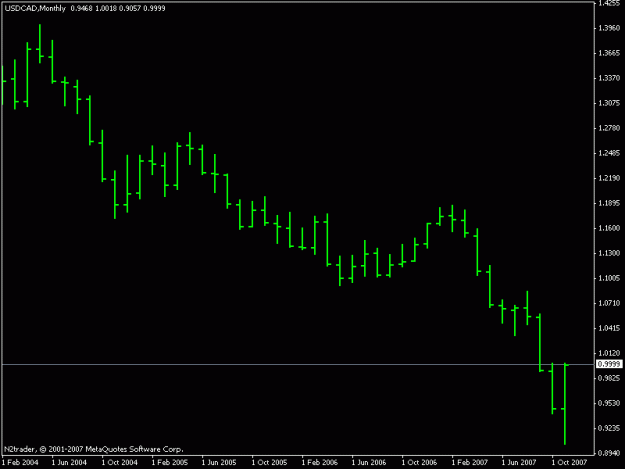Click the 0.8940 price axis label
Viewport: 625px width, 469px height.
coord(609,453)
